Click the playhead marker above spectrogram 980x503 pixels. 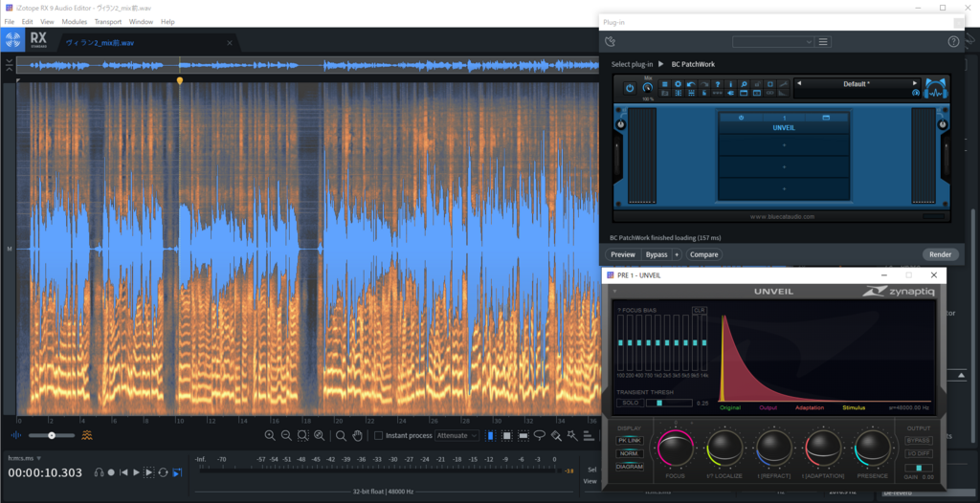click(180, 80)
